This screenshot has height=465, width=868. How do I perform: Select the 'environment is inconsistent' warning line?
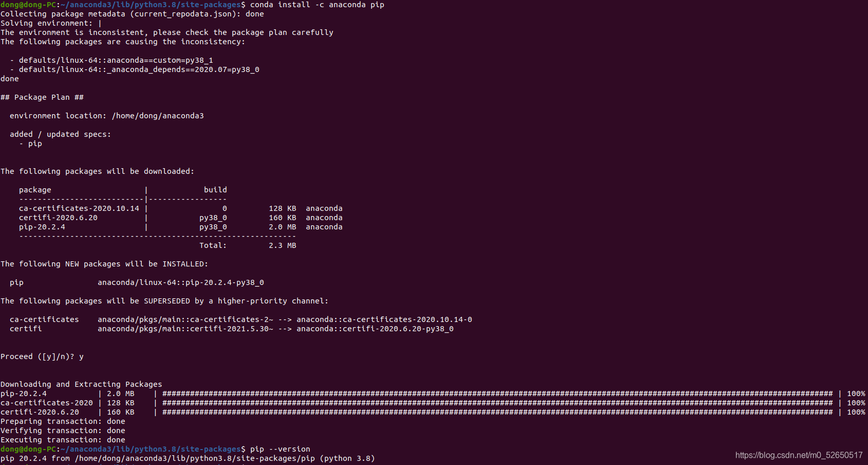167,32
